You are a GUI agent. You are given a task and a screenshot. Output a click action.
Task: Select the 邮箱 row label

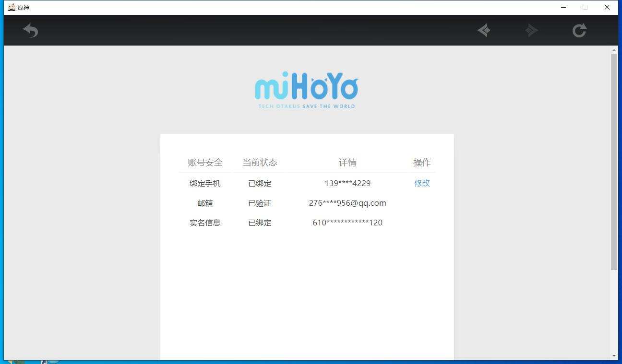coord(205,203)
